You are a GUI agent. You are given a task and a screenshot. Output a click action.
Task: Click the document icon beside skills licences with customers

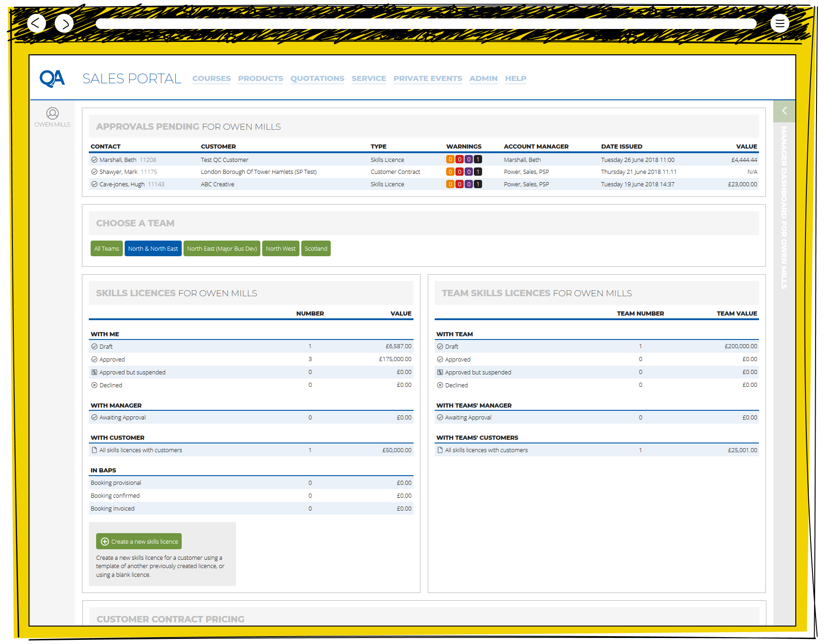pyautogui.click(x=94, y=450)
